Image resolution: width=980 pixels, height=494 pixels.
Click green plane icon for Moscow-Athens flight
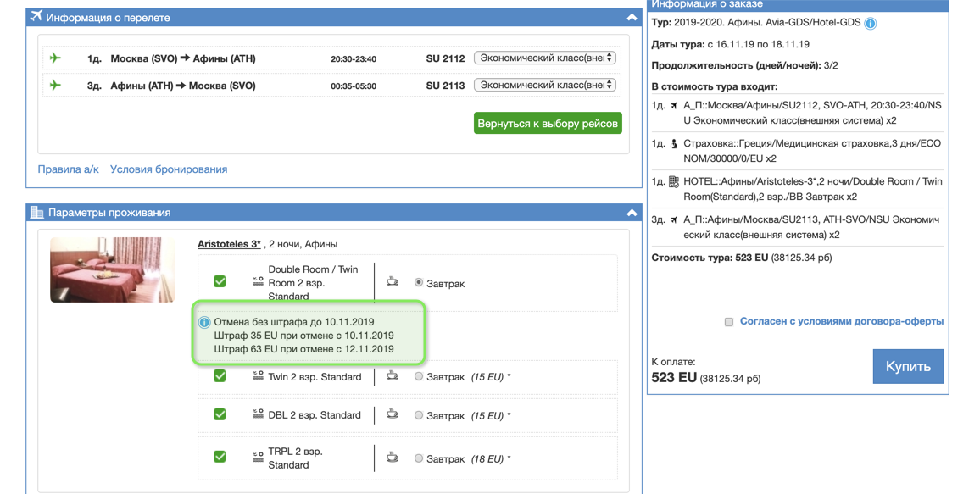tap(56, 58)
